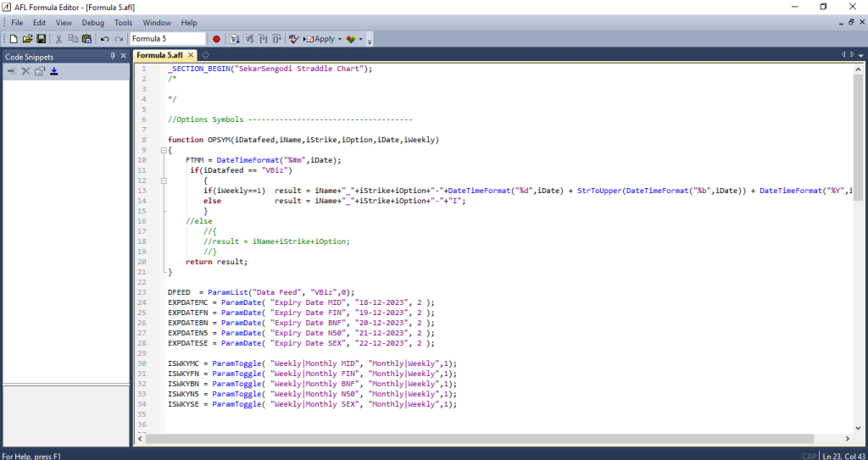Open the File menu
This screenshot has height=460, width=868.
pos(17,23)
